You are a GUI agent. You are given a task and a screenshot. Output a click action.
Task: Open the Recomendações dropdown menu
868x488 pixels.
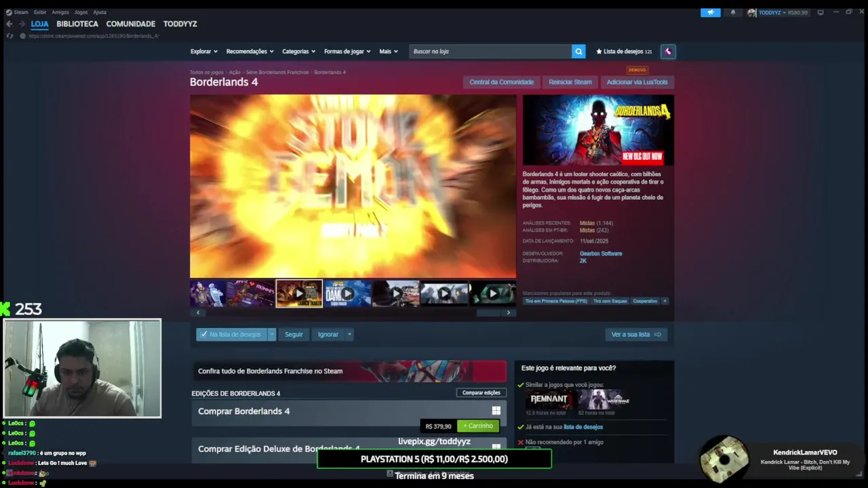[x=250, y=52]
